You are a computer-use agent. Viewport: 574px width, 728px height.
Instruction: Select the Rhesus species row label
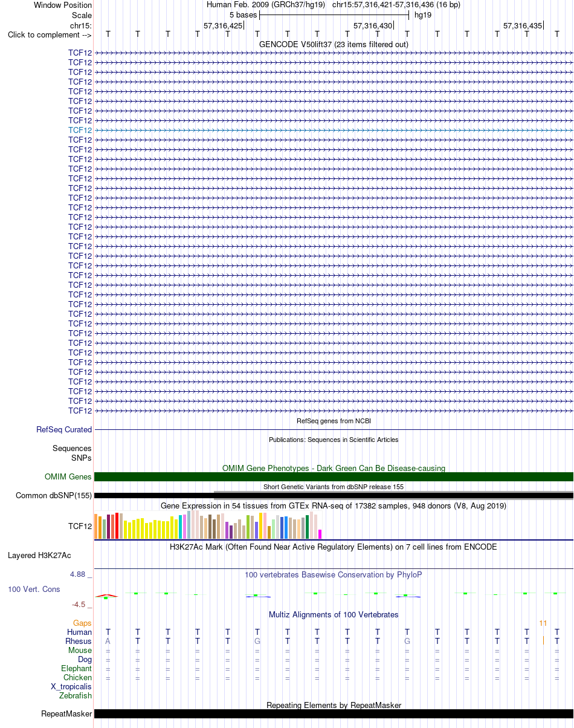(79, 641)
